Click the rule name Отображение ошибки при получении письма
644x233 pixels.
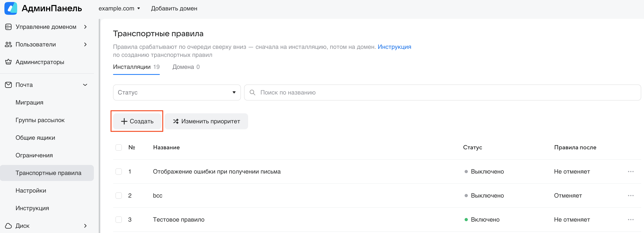click(x=217, y=172)
